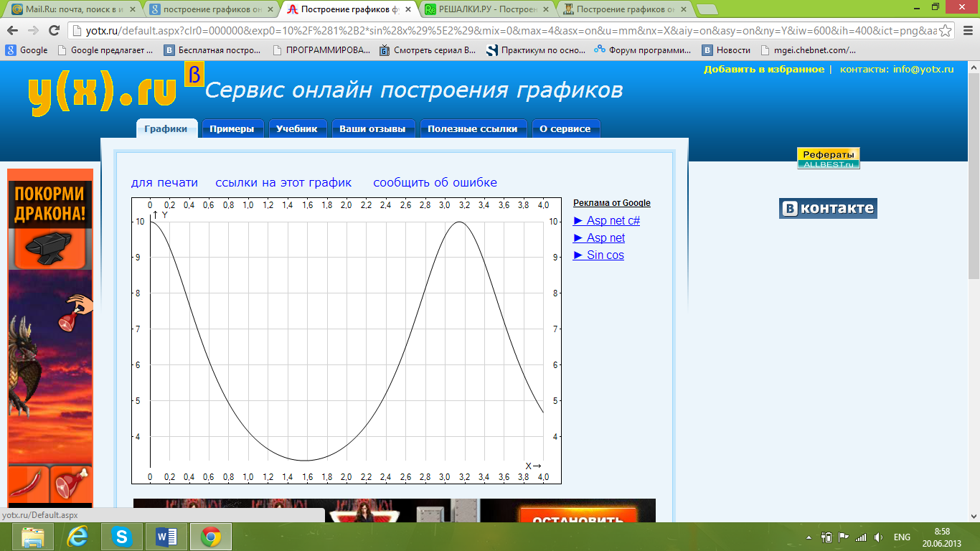Screen dimensions: 980x551
Task: Open 'Форум программи...' bookmark
Action: (643, 50)
